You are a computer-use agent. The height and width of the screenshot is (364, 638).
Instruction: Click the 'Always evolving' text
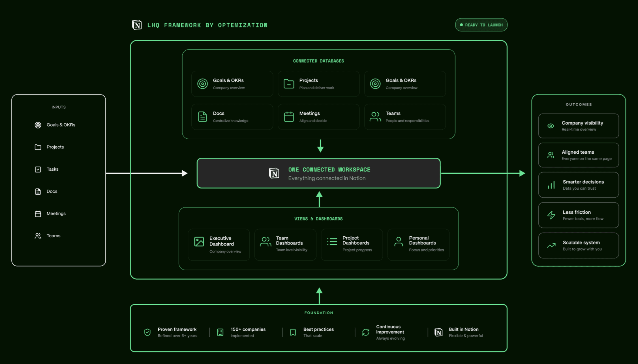(x=391, y=339)
